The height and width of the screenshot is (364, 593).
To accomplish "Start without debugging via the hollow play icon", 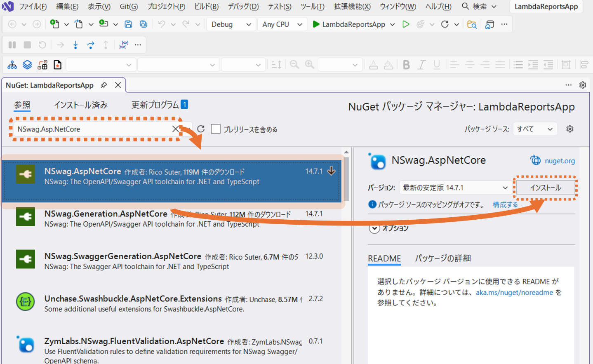I will [406, 24].
